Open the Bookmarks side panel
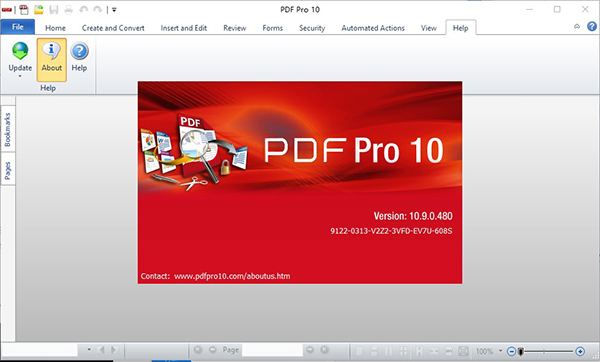Viewport: 600px width, 362px height. (8, 130)
